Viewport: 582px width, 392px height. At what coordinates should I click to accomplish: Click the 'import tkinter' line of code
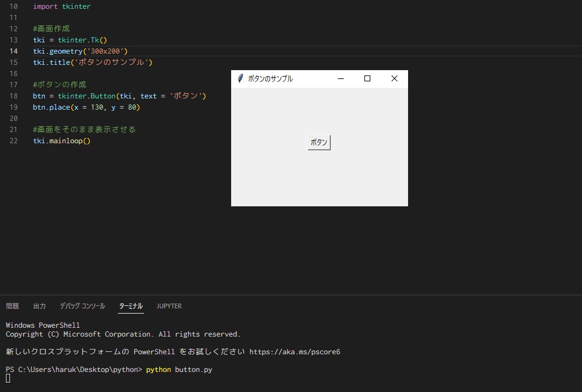(61, 6)
